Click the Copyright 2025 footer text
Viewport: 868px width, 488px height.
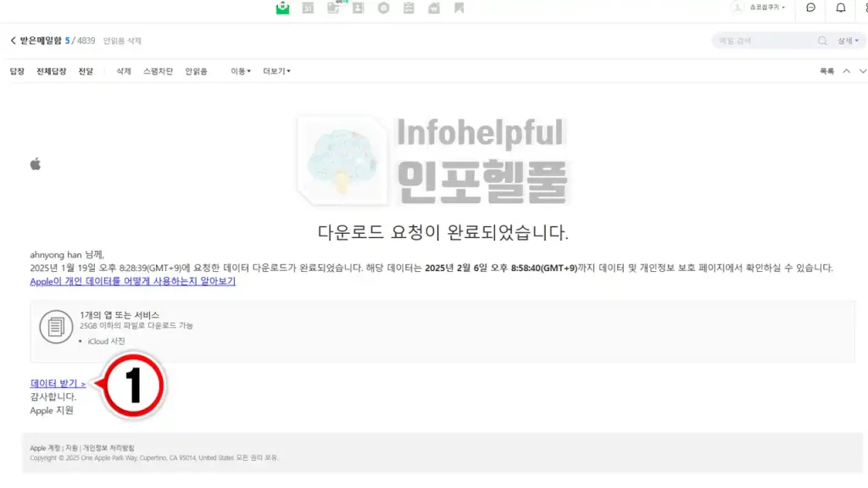click(154, 458)
